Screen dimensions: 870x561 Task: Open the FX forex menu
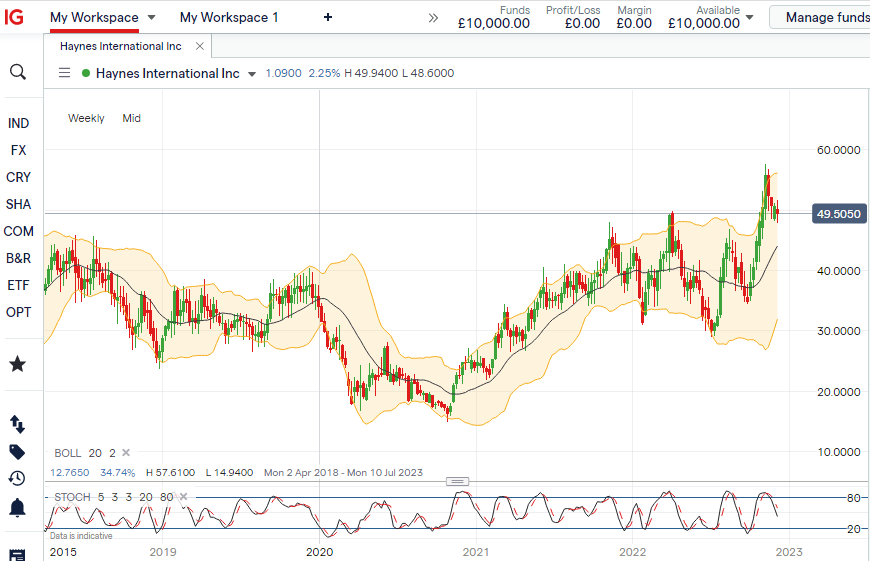pyautogui.click(x=18, y=150)
